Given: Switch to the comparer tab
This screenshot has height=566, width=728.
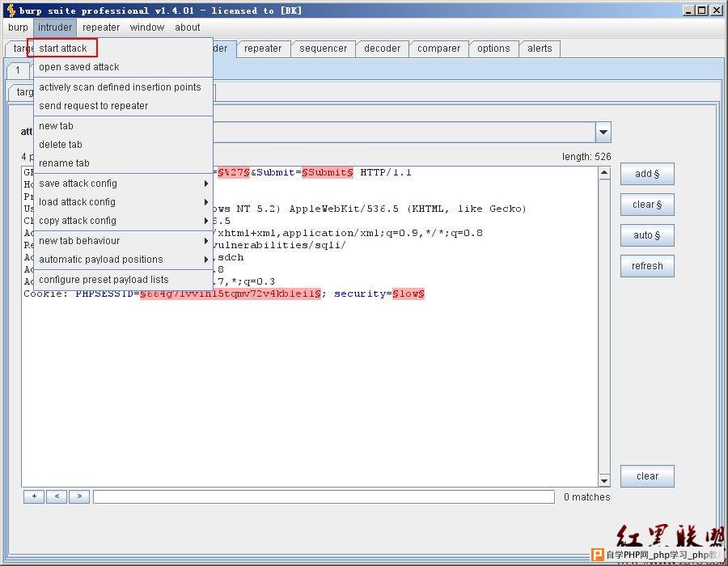Looking at the screenshot, I should coord(438,49).
